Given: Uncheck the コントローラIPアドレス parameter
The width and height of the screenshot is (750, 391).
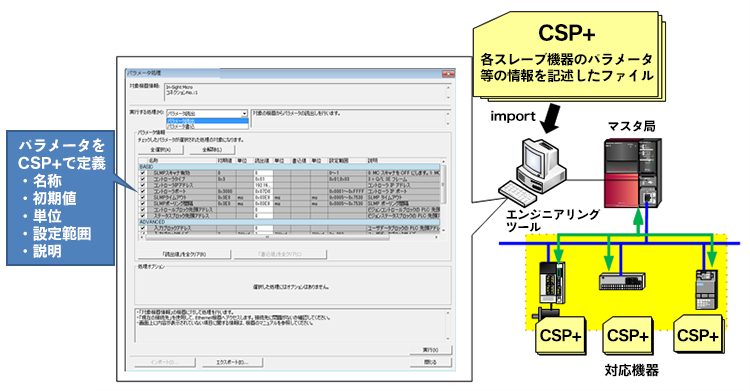Looking at the screenshot, I should (x=143, y=185).
